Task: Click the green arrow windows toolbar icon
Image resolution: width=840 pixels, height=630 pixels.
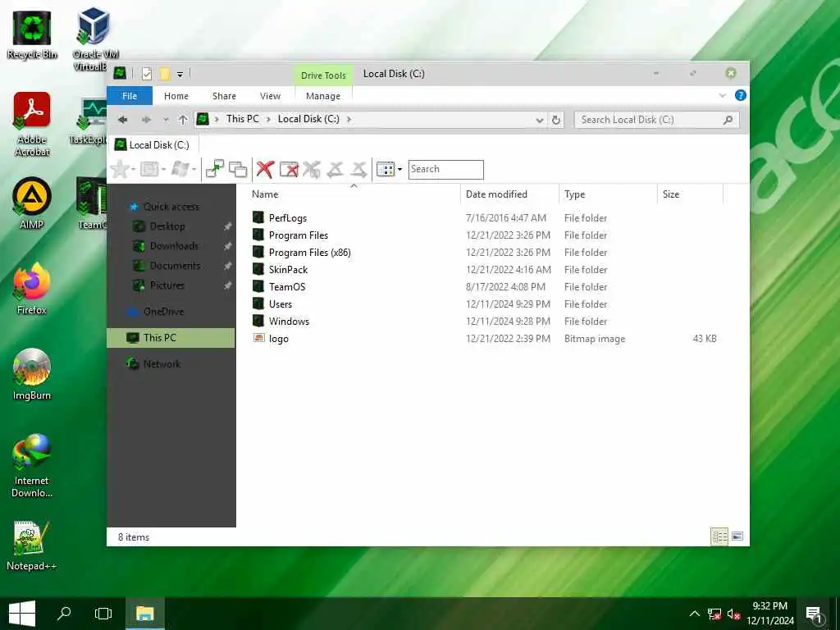Action: click(x=215, y=169)
